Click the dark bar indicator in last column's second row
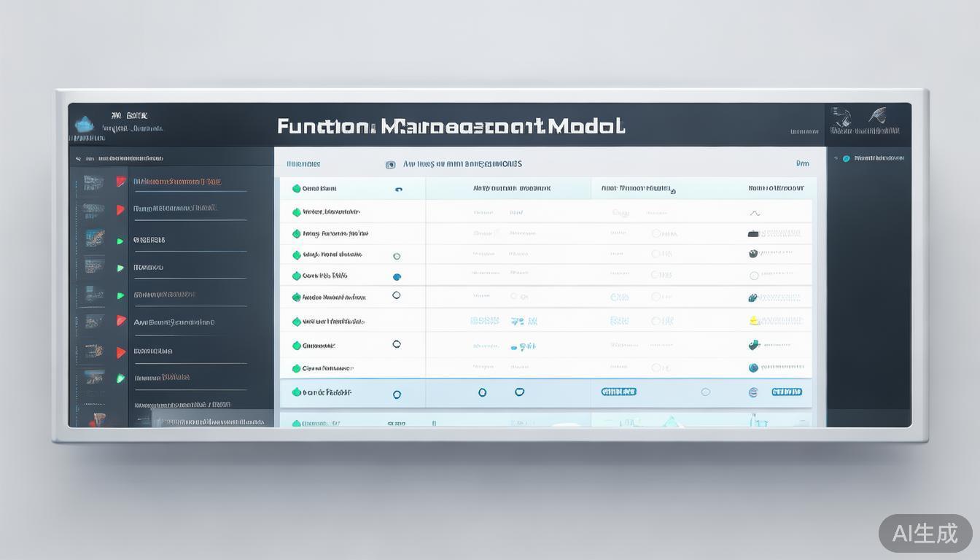This screenshot has width=980, height=560. pyautogui.click(x=754, y=234)
